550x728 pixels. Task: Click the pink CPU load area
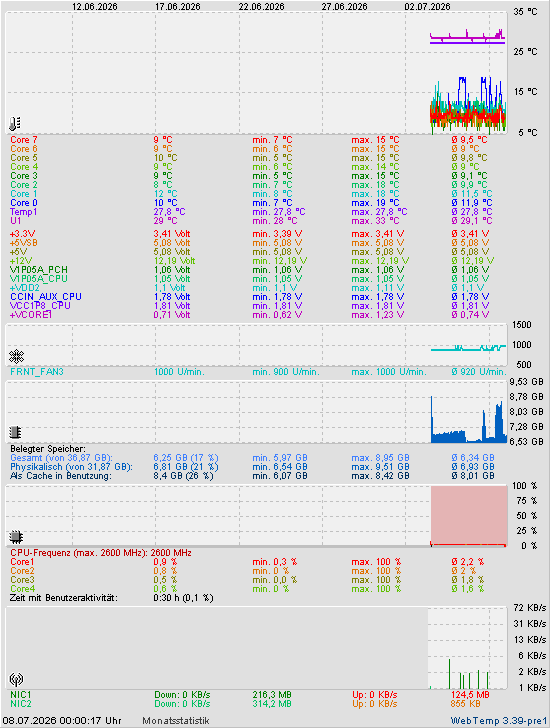(469, 515)
